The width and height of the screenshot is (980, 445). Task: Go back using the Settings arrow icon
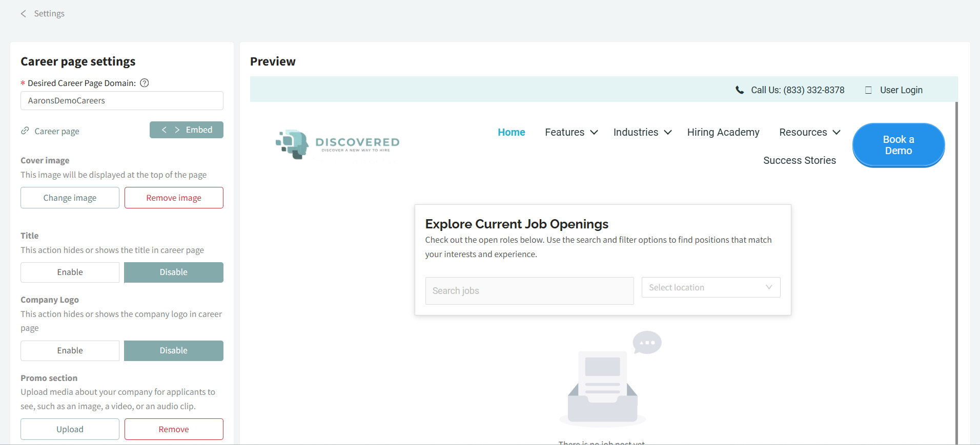[x=23, y=14]
